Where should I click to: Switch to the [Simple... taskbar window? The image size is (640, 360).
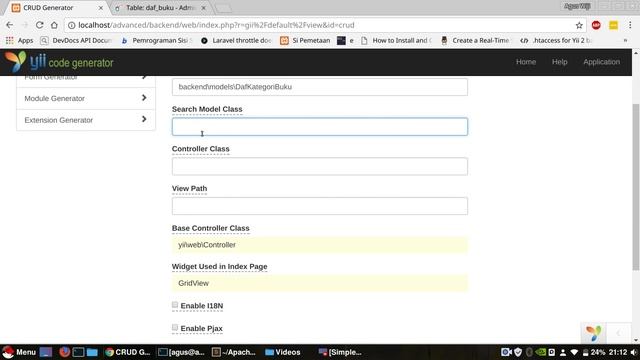pos(340,352)
